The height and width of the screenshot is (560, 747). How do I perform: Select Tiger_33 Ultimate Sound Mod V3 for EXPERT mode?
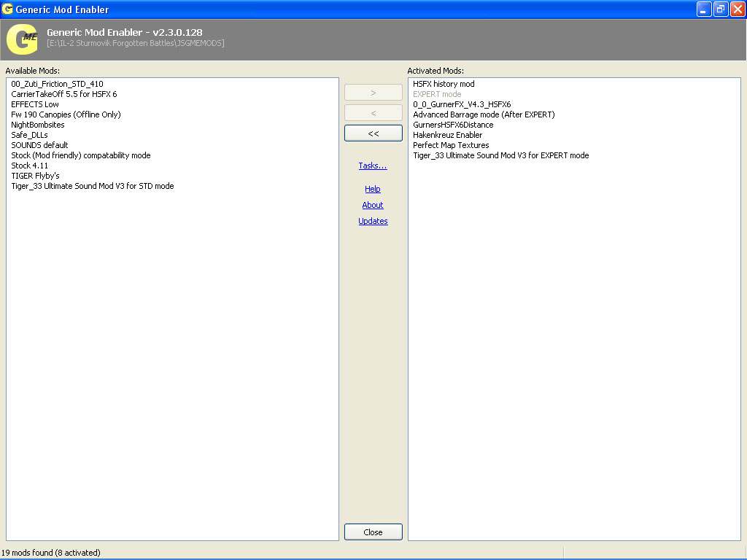(500, 155)
